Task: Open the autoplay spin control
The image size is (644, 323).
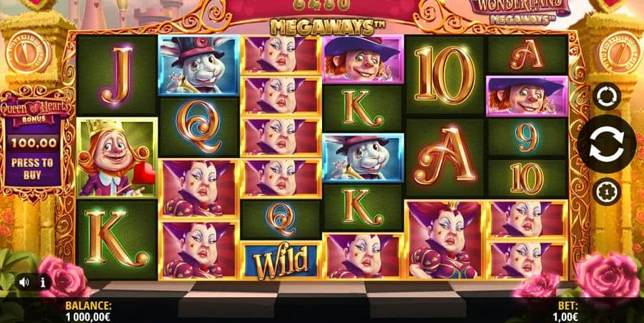Action: 607,96
